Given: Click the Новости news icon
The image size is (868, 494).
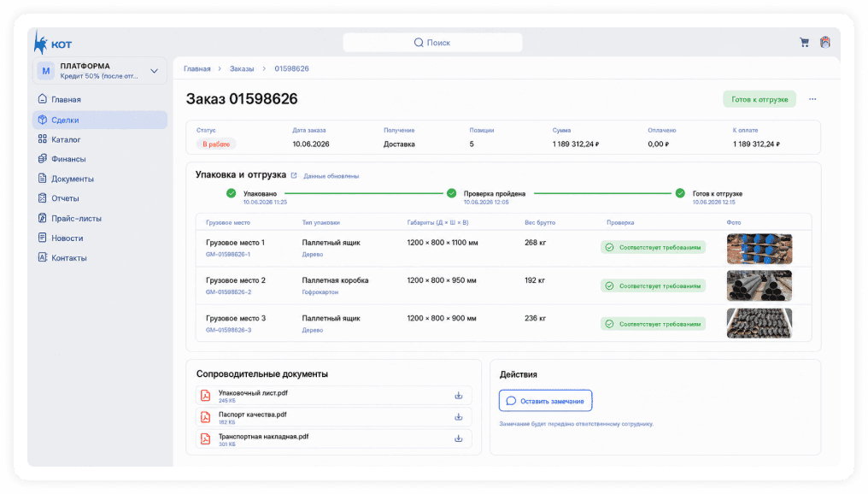Looking at the screenshot, I should pos(43,238).
